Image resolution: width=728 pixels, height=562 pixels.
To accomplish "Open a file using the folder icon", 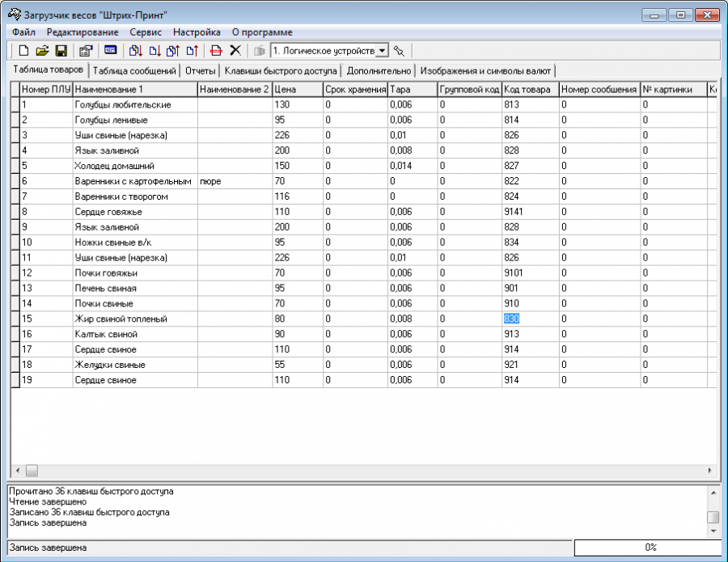I will (42, 51).
